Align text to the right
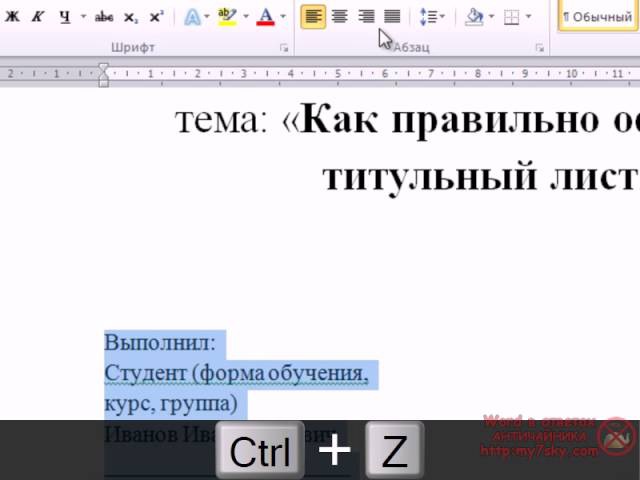 [366, 16]
